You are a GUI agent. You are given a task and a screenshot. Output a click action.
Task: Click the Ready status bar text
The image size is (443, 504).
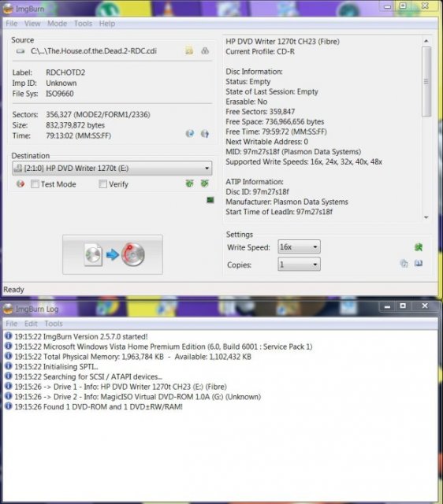(x=13, y=290)
